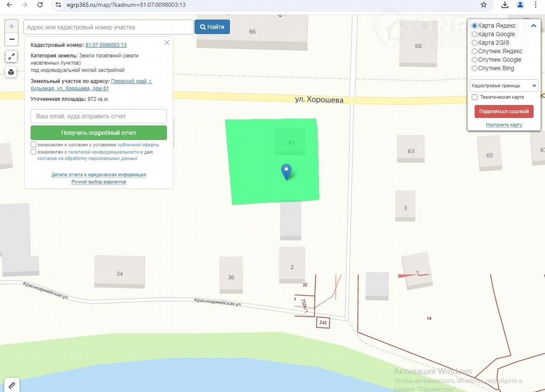Click the Найти search button
The image size is (545, 392).
[212, 27]
